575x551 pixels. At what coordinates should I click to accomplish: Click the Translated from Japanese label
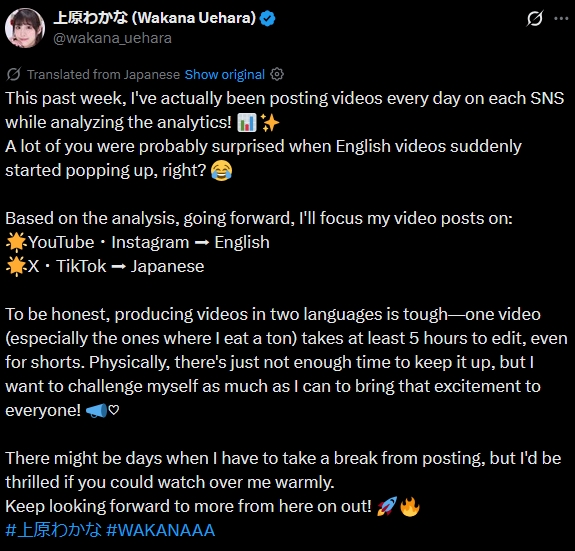(x=103, y=74)
